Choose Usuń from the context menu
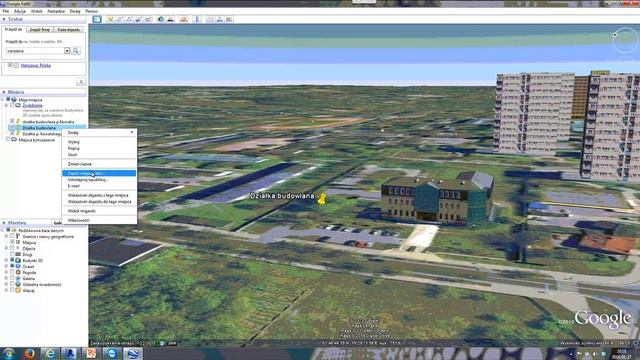Viewport: 640px width, 360px height. click(x=100, y=155)
